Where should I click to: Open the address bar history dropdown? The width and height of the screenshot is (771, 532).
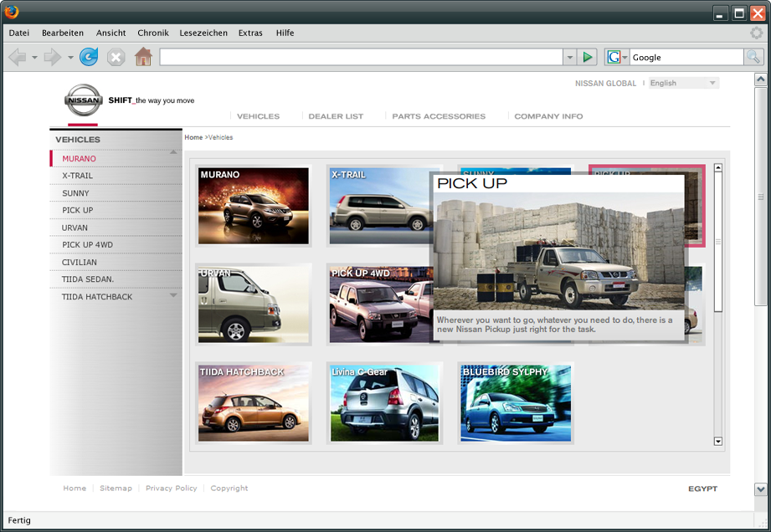click(569, 57)
